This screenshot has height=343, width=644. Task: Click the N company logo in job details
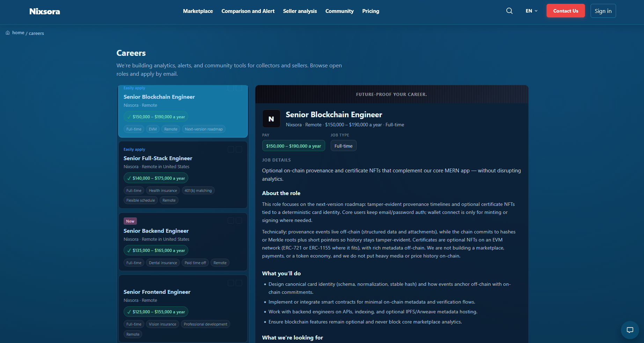click(271, 119)
